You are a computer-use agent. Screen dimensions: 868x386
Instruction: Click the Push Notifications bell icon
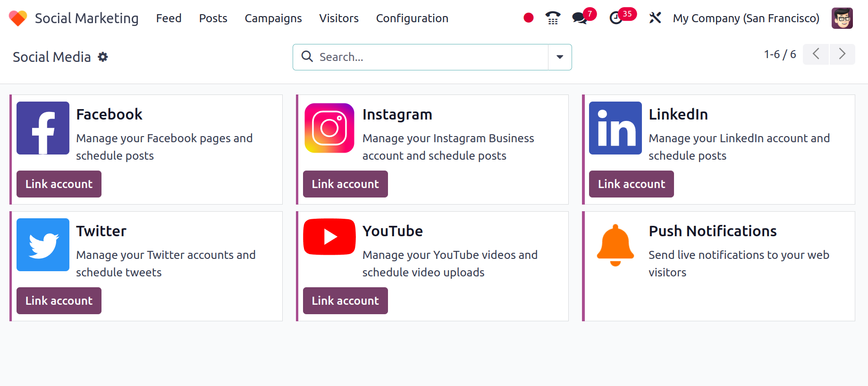point(615,245)
